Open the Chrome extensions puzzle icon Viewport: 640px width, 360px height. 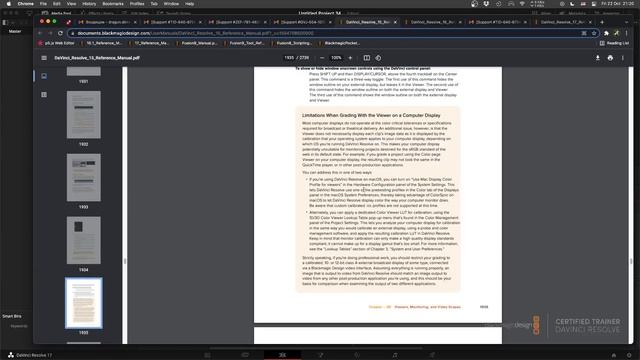[607, 33]
